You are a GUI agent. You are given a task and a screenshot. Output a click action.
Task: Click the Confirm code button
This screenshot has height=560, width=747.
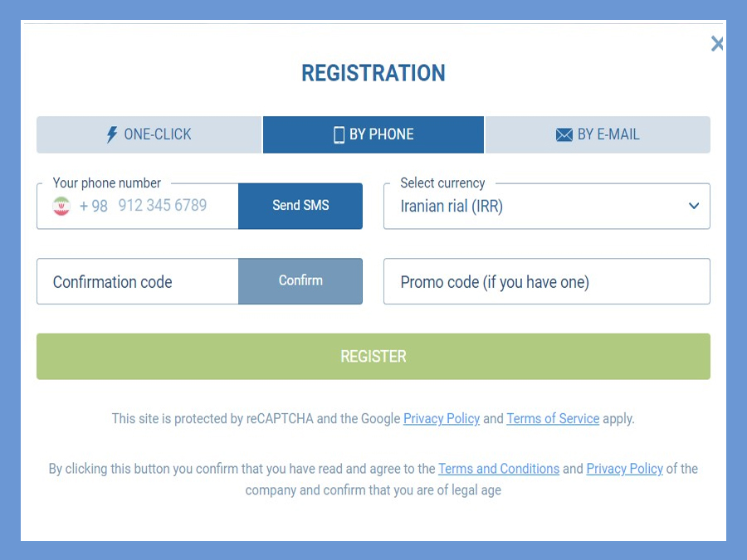click(300, 281)
